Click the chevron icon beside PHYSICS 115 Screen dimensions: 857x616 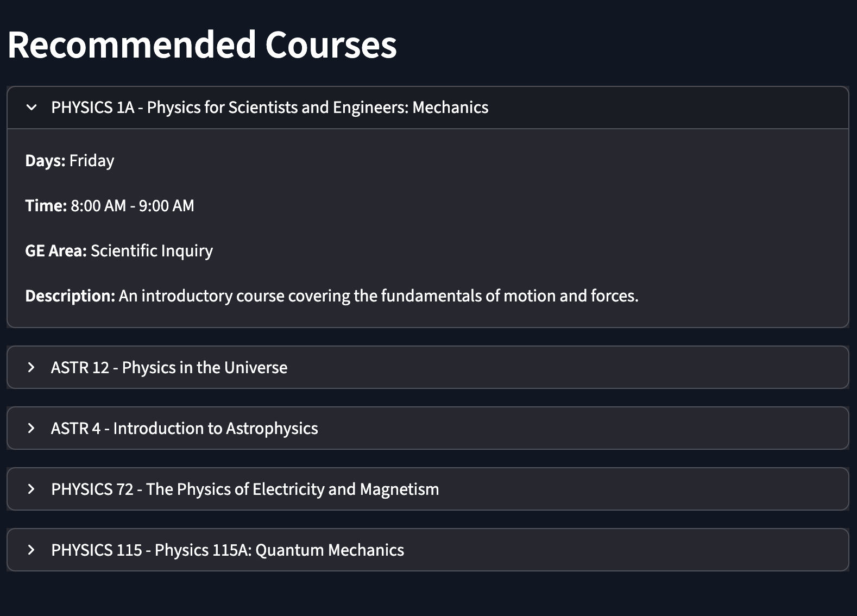(x=31, y=550)
